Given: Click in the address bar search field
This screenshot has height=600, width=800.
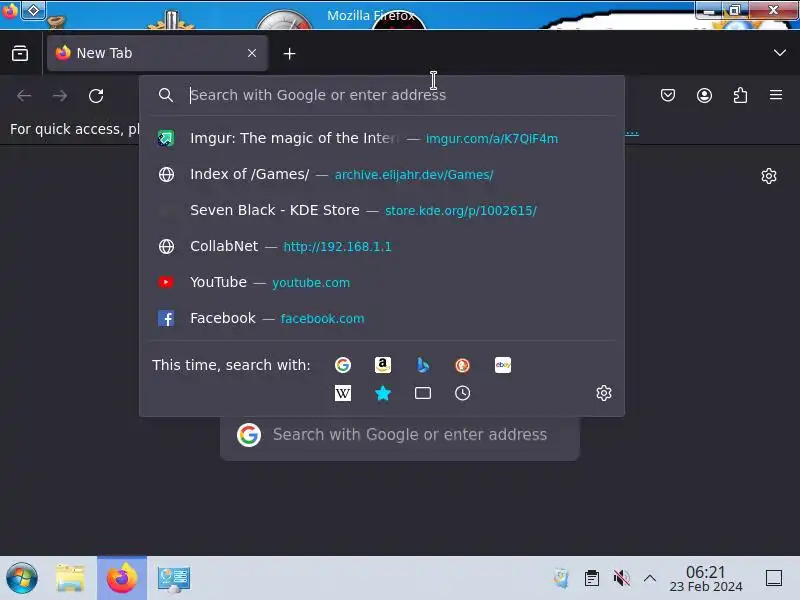Looking at the screenshot, I should click(382, 95).
